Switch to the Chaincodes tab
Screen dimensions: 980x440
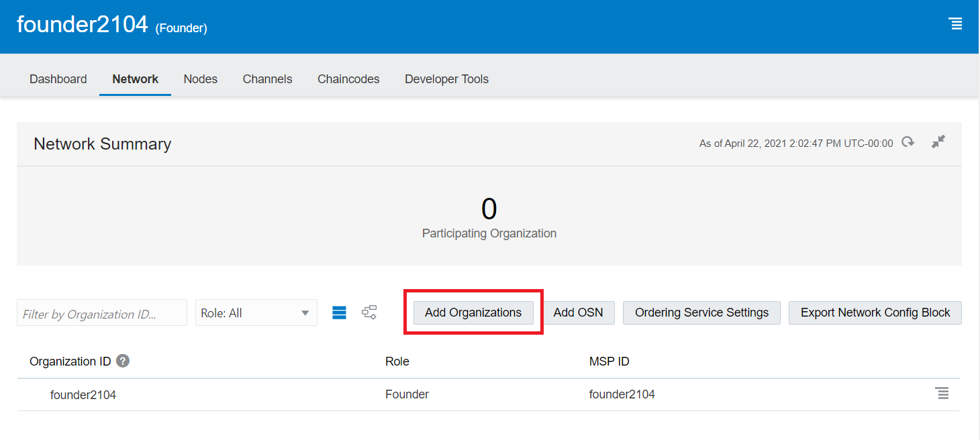coord(348,78)
